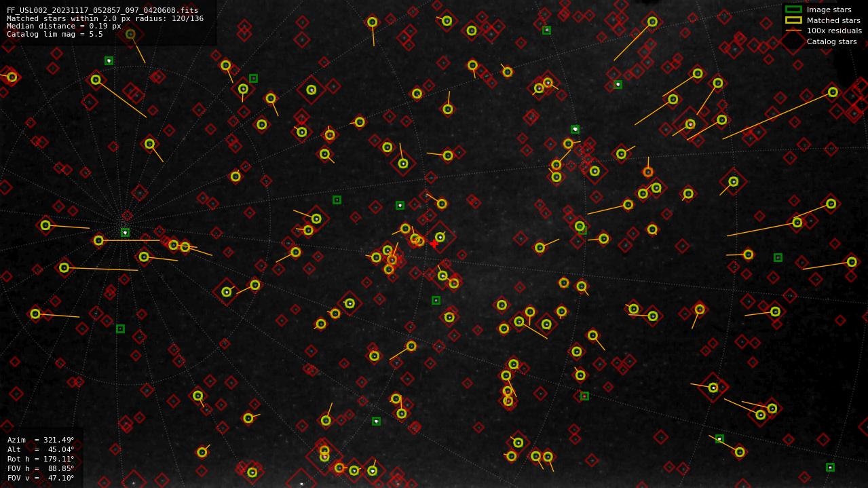Click the orange '100x residuals' legend line
Screen dimensions: 868x488
(x=793, y=31)
